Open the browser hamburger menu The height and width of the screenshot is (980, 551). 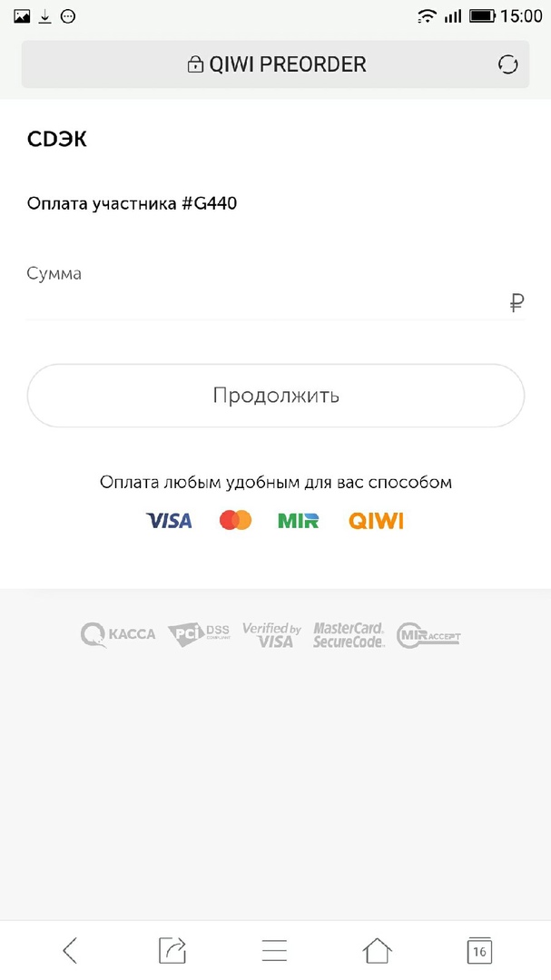point(274,950)
